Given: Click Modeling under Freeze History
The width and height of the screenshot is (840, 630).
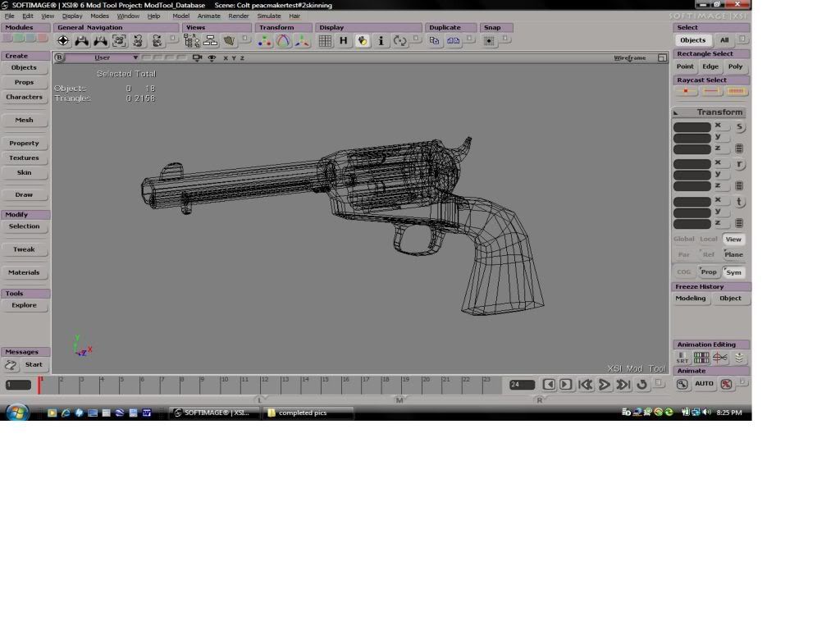Looking at the screenshot, I should click(691, 299).
